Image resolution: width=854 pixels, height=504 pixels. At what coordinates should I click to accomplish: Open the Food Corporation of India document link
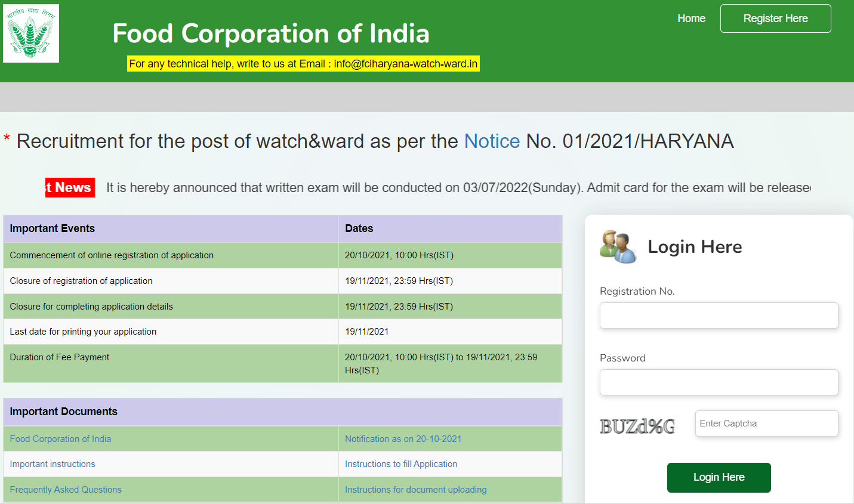point(60,439)
